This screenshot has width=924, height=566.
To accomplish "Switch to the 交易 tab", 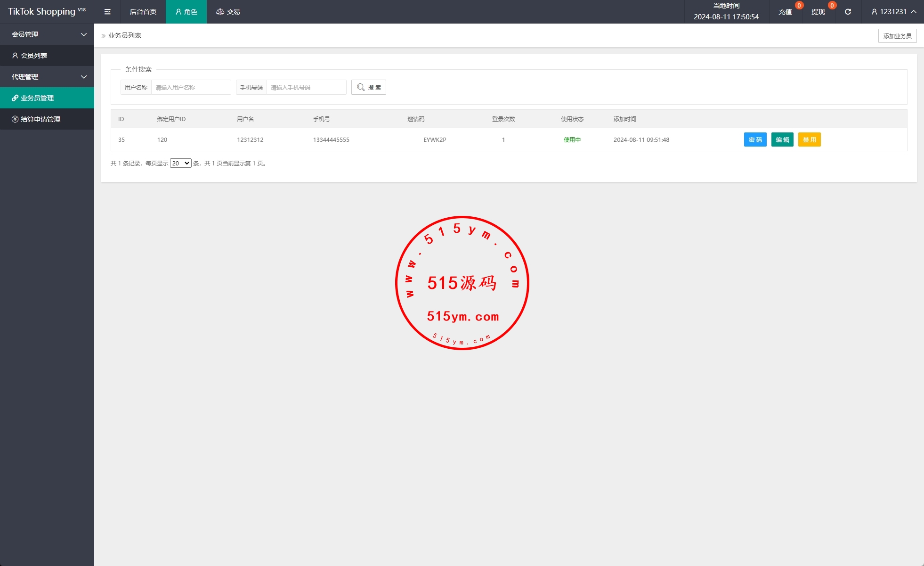I will click(228, 12).
